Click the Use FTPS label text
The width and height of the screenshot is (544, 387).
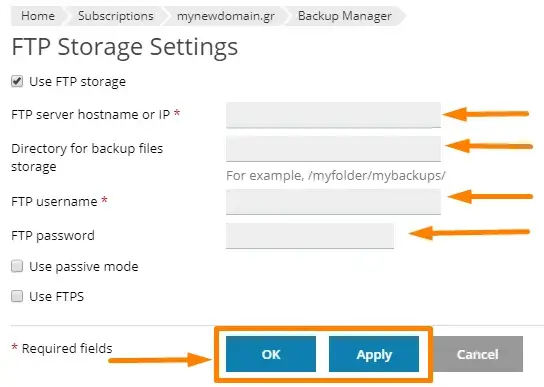(57, 296)
